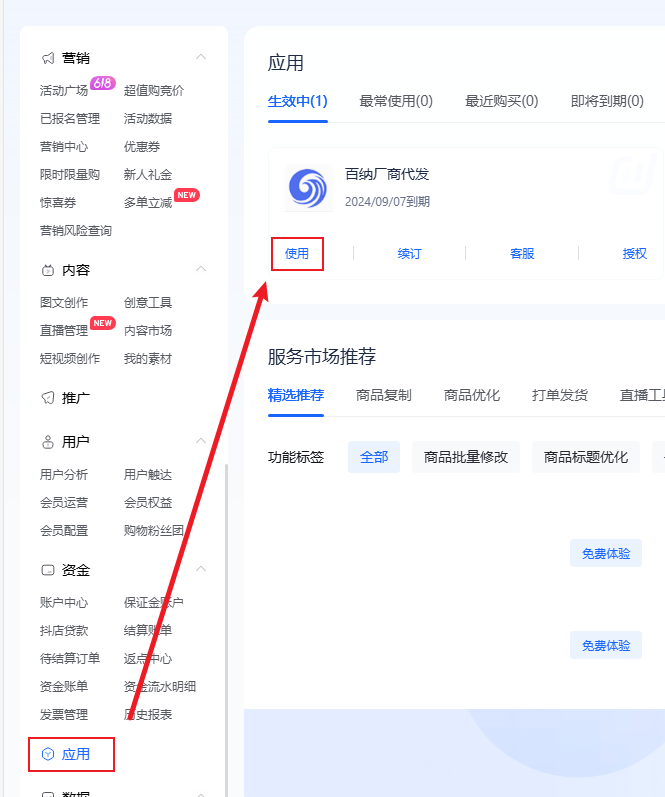Viewport: 665px width, 797px height.
Task: Click 续订 to renew the app
Action: tap(409, 254)
